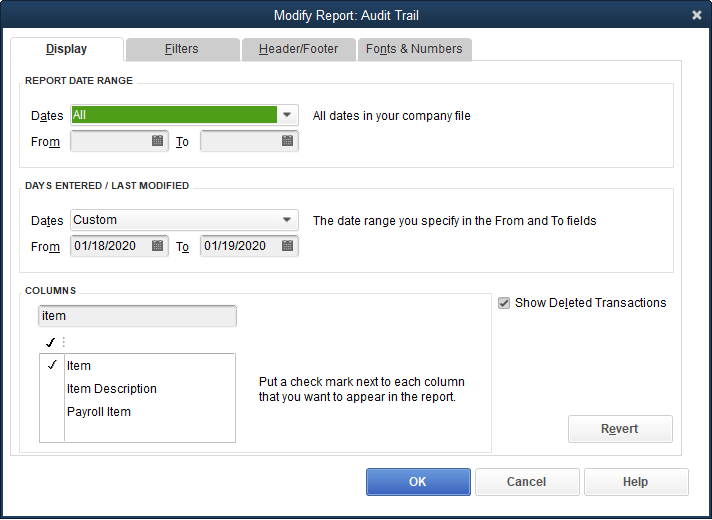The image size is (712, 520).
Task: Select the 'Payroll Item' column row text
Action: pyautogui.click(x=99, y=412)
